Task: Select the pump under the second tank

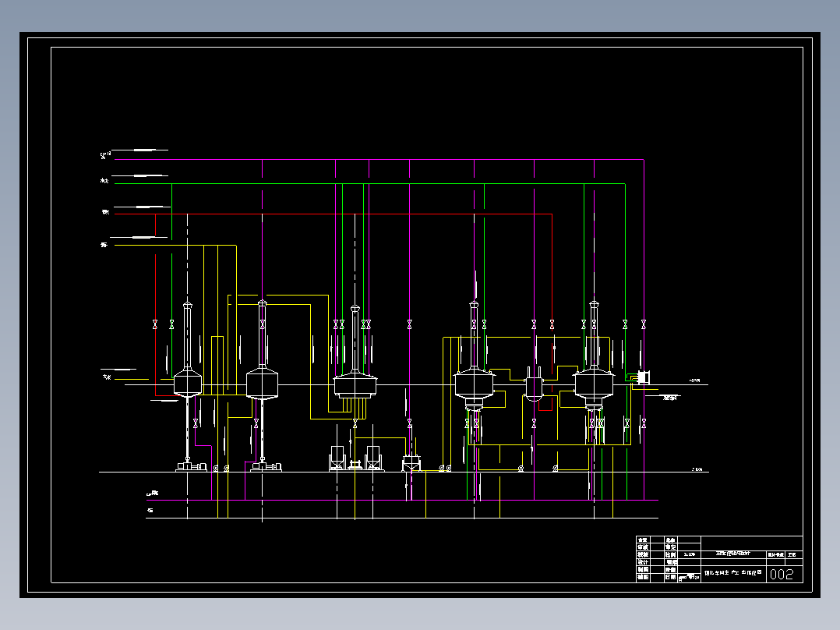Action: pos(266,466)
